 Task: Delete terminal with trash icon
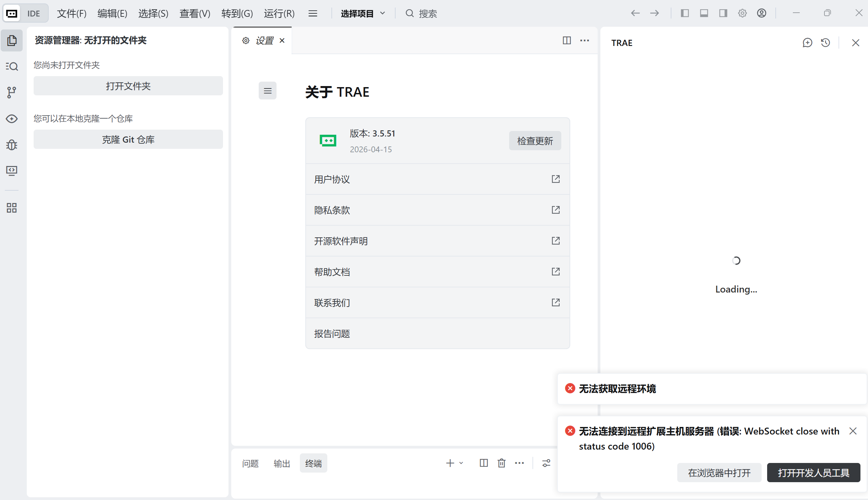502,463
